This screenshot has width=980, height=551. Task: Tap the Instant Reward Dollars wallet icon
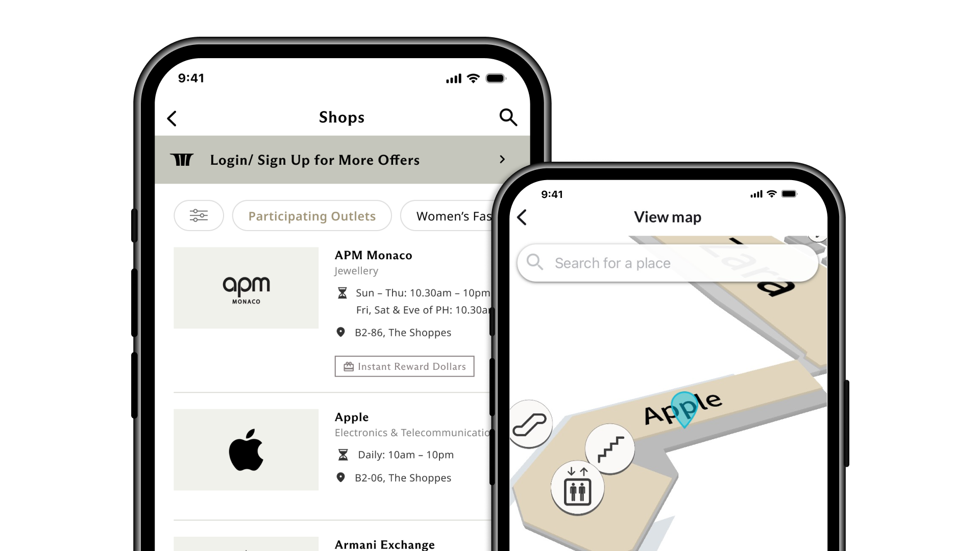point(348,366)
